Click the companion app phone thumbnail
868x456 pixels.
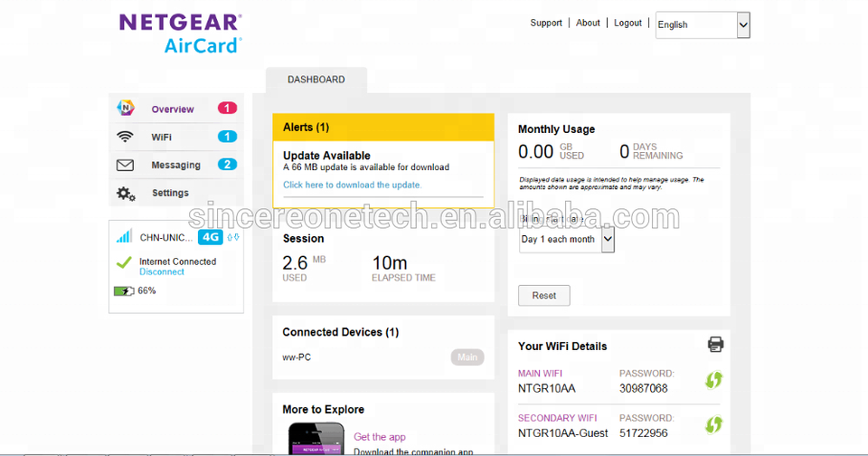[316, 439]
